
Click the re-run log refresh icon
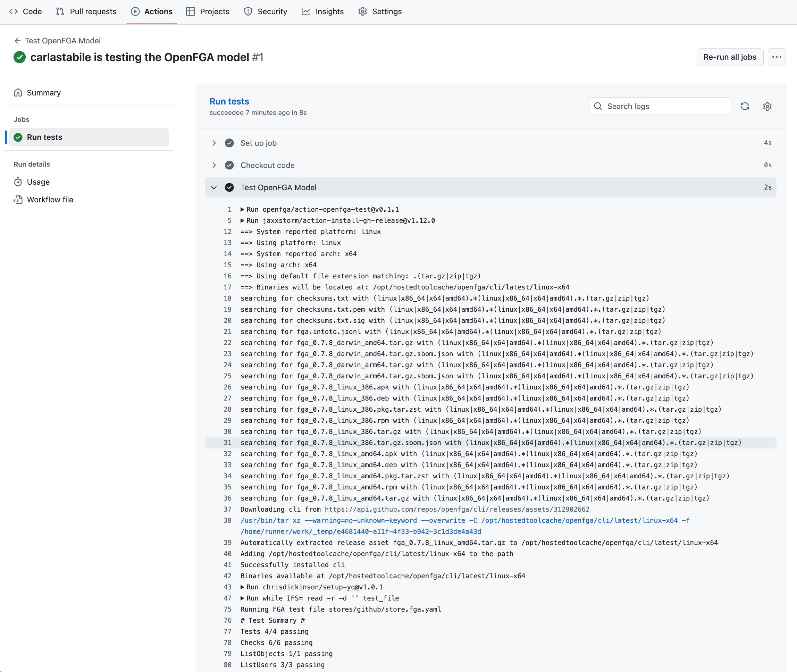(x=745, y=106)
